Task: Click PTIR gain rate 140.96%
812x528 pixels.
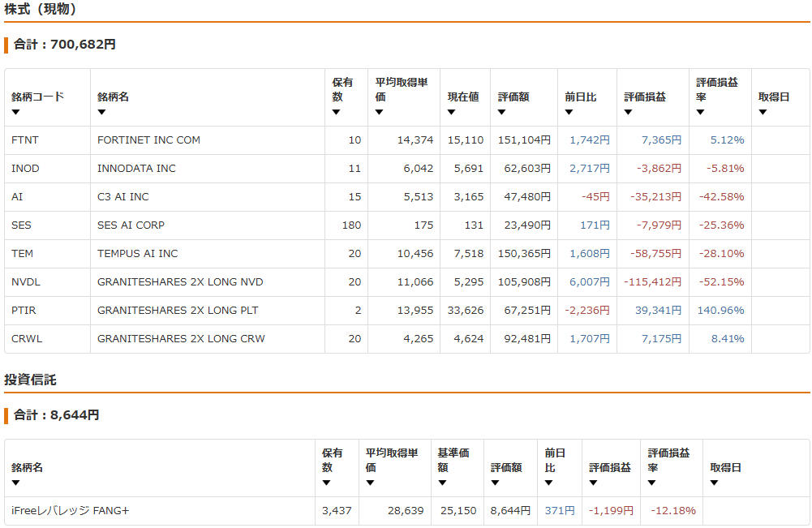Action: [720, 311]
